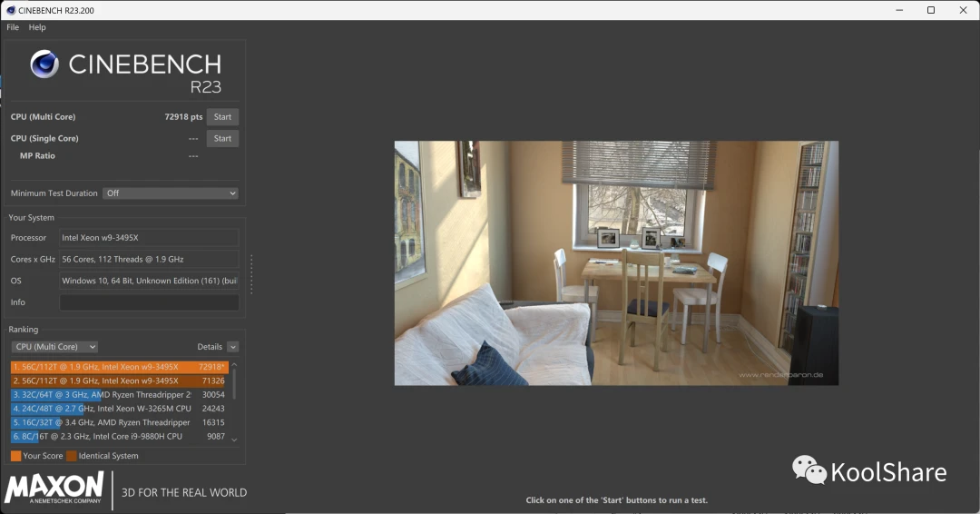
Task: Click the ranking list scroll down arrow
Action: [x=234, y=440]
